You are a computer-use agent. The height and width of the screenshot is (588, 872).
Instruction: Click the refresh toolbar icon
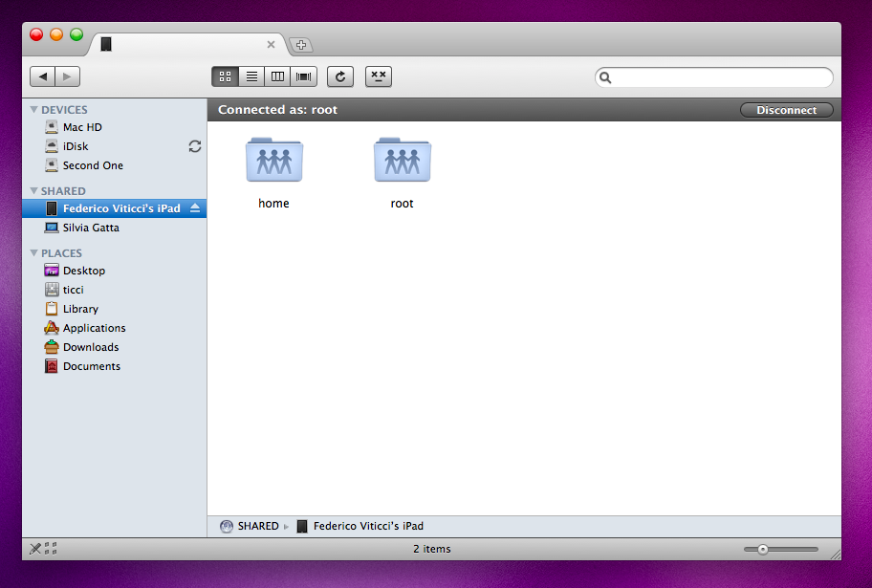coord(339,76)
